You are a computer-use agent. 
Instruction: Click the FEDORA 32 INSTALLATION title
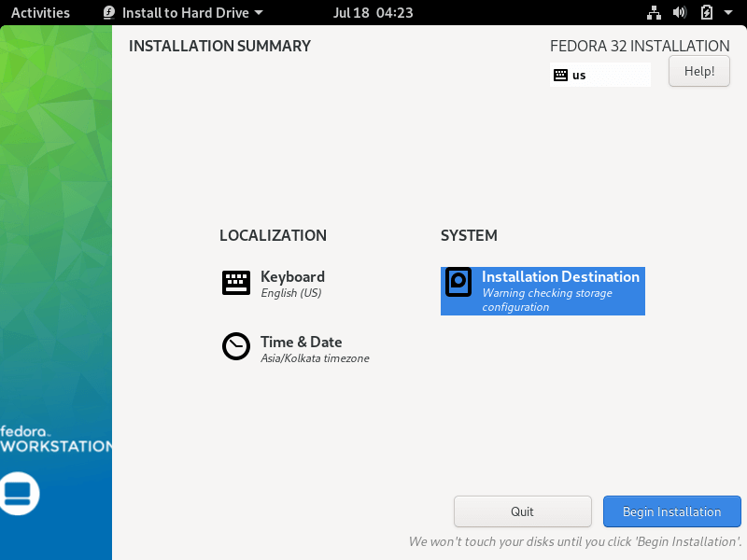640,46
